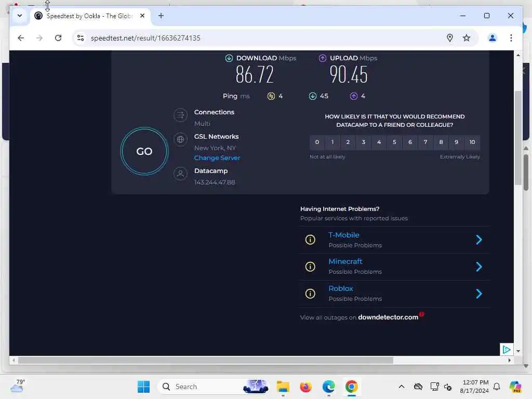
Task: Click the Connections arrows icon
Action: (x=180, y=115)
